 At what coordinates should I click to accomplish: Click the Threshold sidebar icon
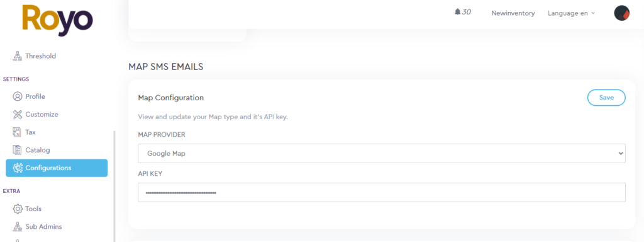[x=17, y=56]
